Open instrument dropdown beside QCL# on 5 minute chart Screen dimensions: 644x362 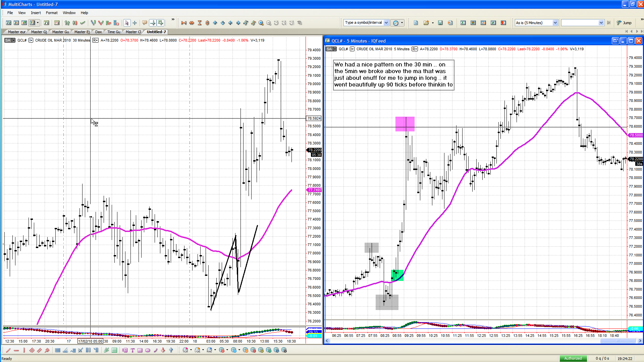(x=352, y=49)
